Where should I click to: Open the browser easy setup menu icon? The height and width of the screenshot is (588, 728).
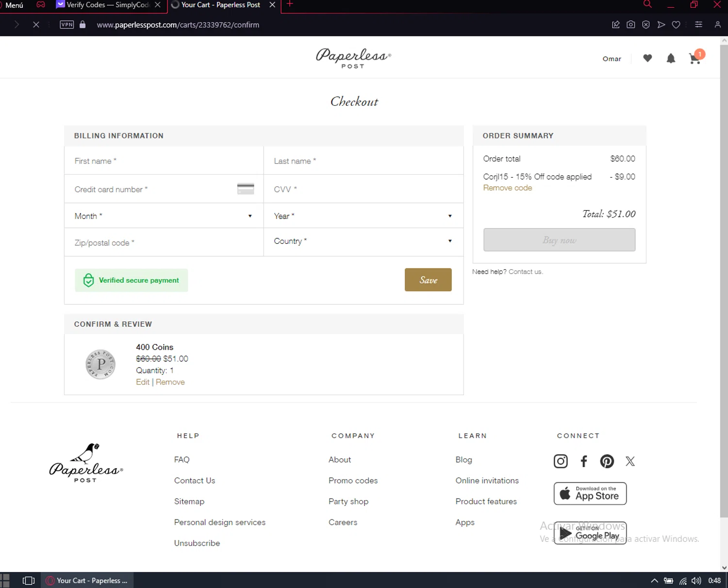click(x=699, y=25)
